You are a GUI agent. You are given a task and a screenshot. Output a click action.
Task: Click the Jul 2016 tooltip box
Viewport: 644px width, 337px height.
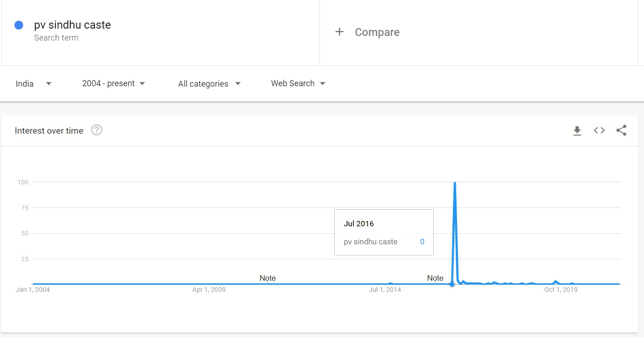pos(383,232)
